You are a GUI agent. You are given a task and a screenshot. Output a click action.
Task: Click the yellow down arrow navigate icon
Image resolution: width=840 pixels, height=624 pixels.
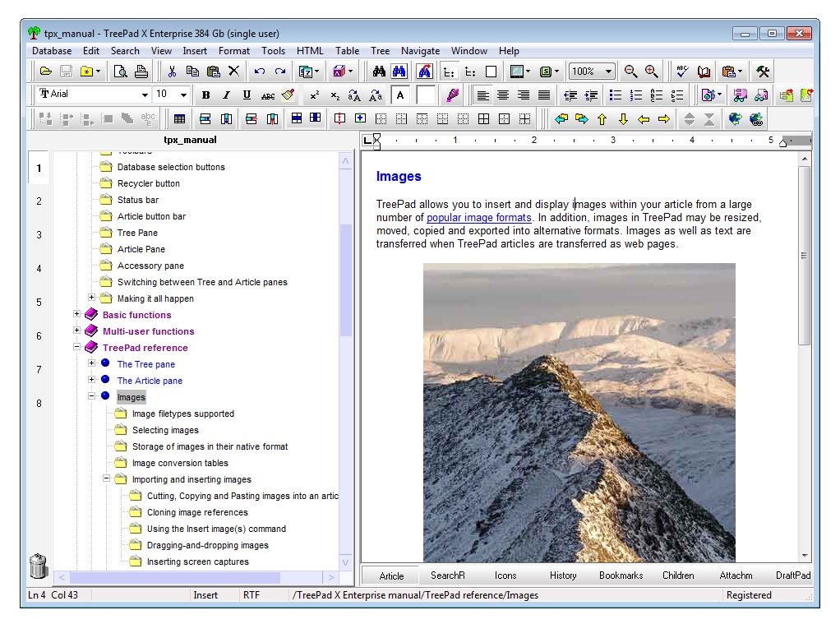(x=623, y=119)
